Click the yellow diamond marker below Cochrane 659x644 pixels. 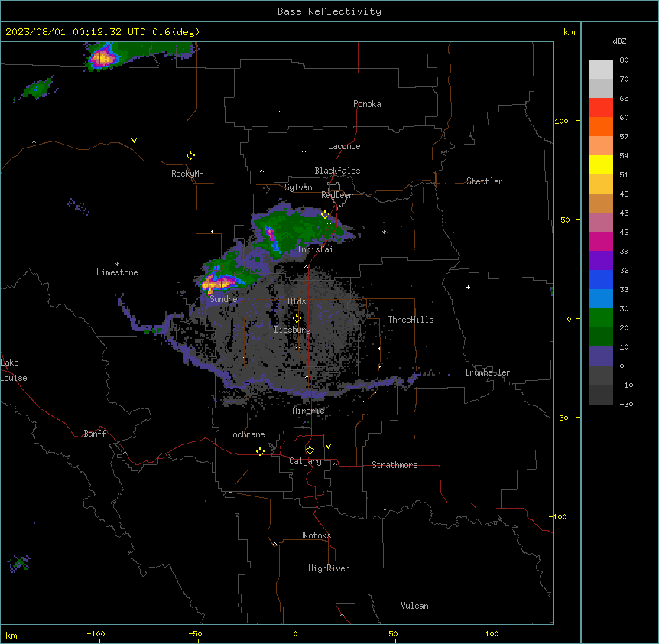(x=260, y=451)
